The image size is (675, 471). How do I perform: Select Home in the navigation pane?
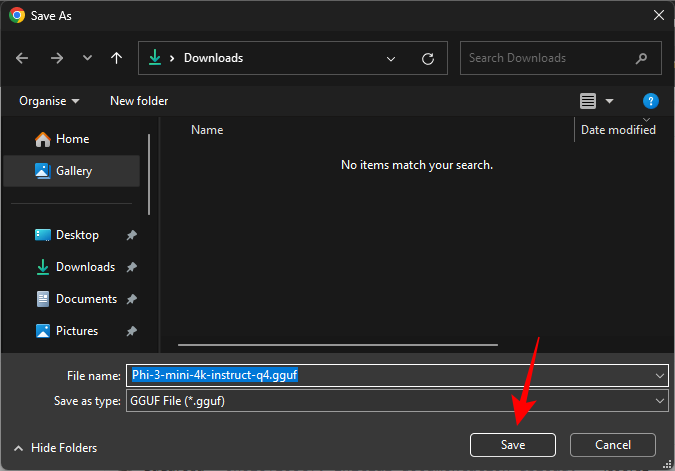71,139
